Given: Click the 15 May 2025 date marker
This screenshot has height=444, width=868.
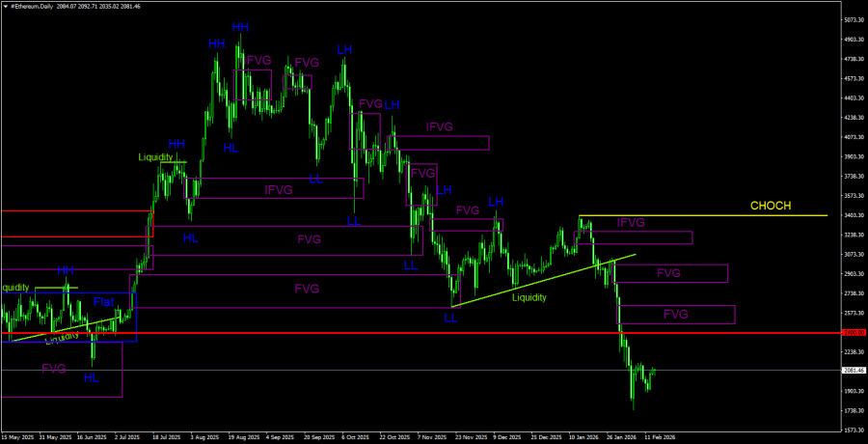Looking at the screenshot, I should click(18, 437).
